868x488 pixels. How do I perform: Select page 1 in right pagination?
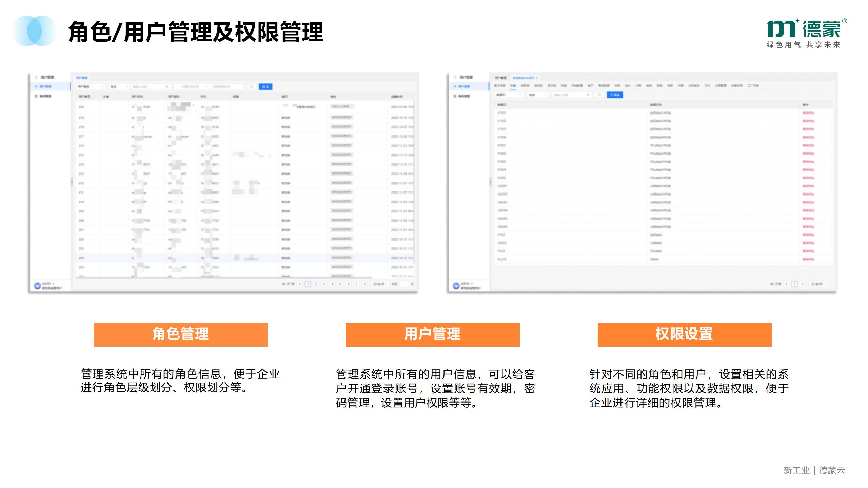(x=794, y=284)
